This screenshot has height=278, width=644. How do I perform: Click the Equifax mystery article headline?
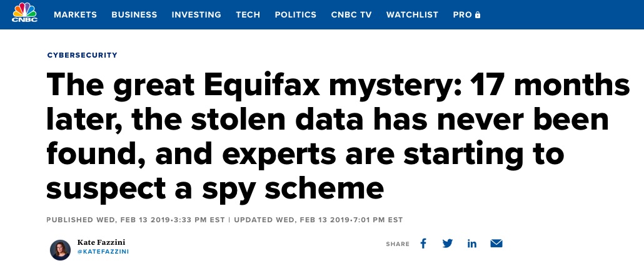point(338,136)
